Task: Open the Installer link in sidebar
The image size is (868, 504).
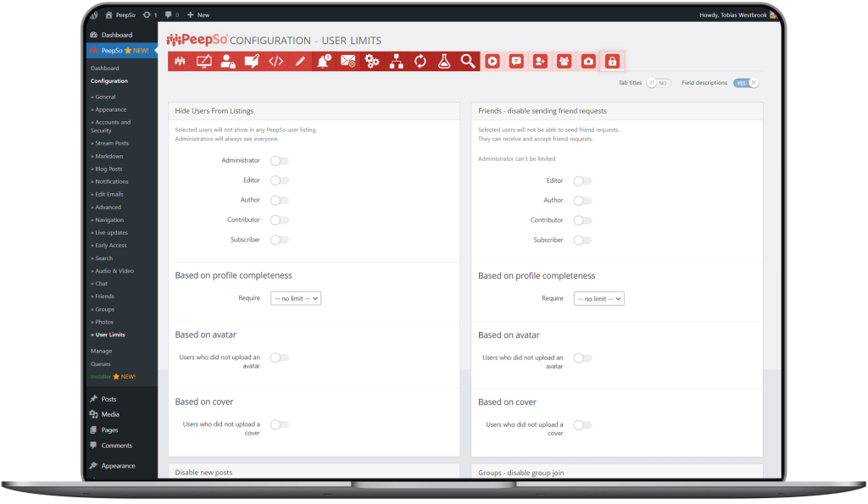Action: (113, 377)
